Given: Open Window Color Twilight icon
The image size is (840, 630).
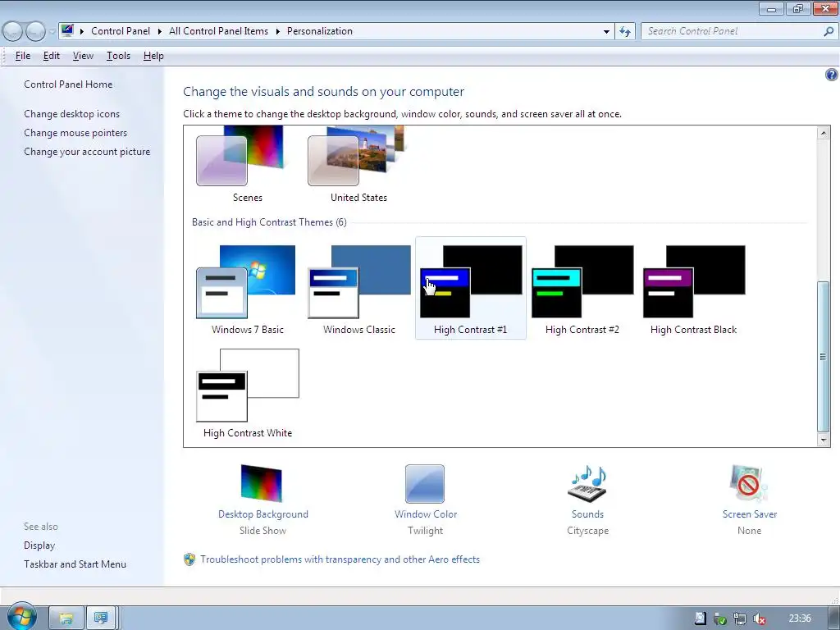Looking at the screenshot, I should coord(425,484).
